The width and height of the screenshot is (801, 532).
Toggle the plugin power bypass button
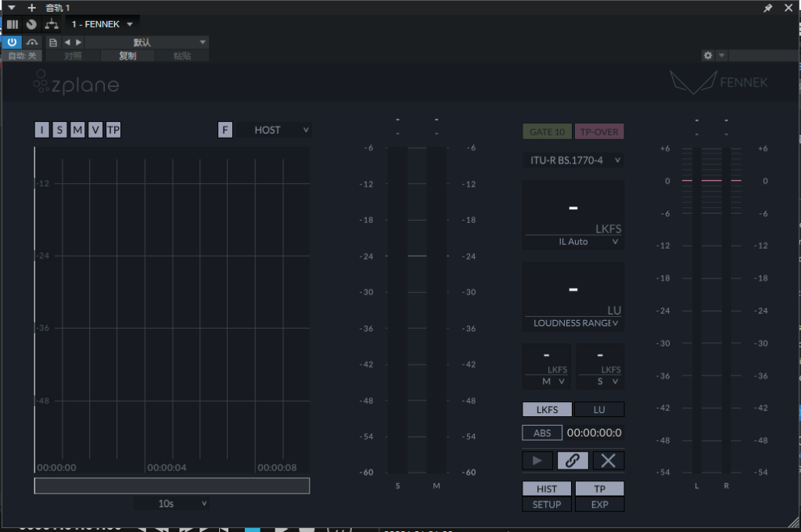pos(12,42)
